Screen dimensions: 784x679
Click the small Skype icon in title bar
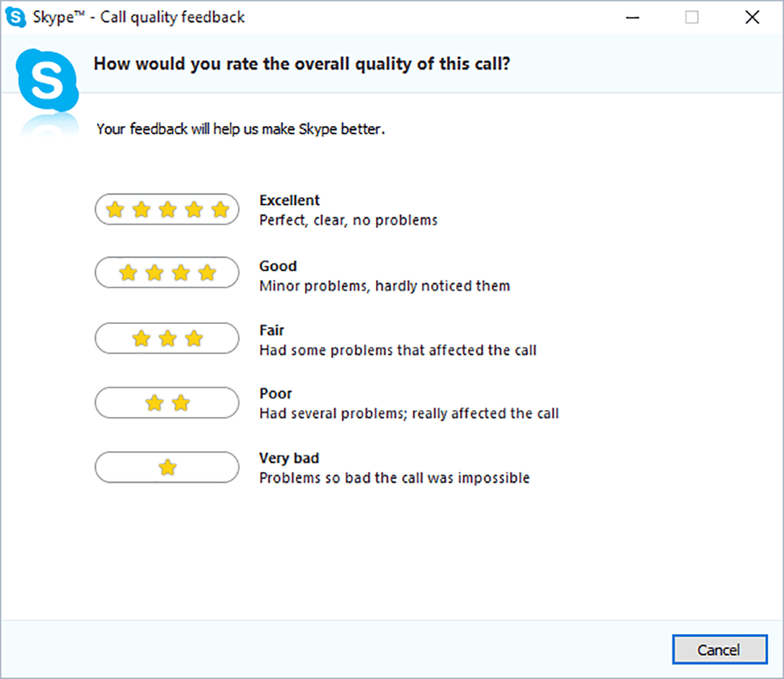(x=16, y=16)
